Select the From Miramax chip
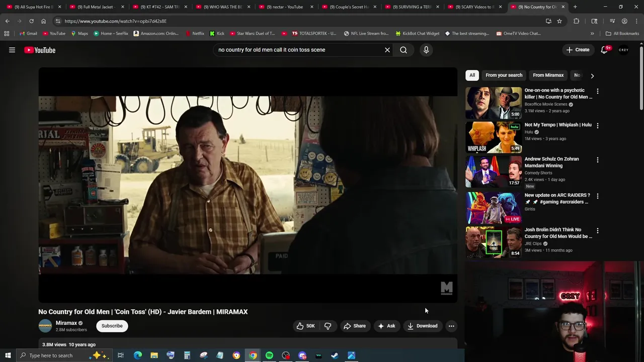This screenshot has height=362, width=644. click(548, 75)
